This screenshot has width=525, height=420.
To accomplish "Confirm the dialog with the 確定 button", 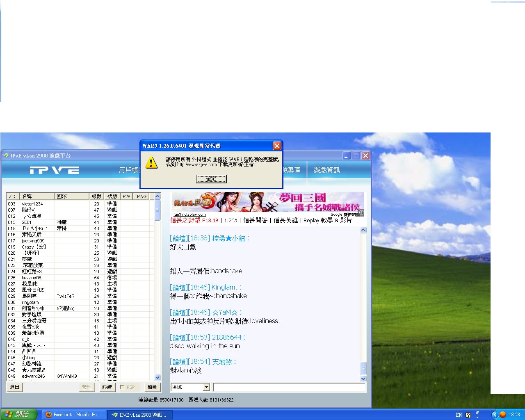I will click(x=211, y=179).
